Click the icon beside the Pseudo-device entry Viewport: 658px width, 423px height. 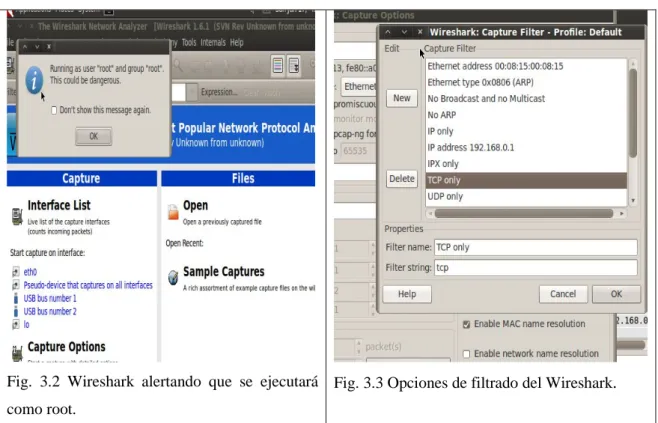16,285
